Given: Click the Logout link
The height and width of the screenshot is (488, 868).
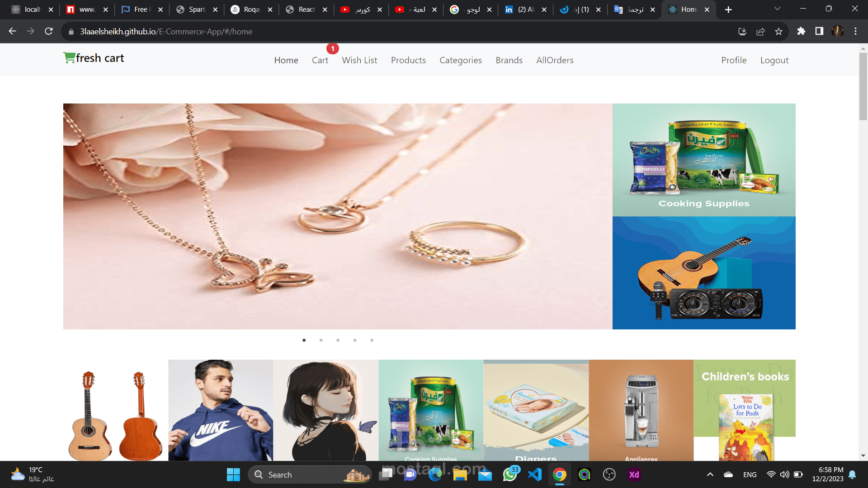Looking at the screenshot, I should point(774,60).
